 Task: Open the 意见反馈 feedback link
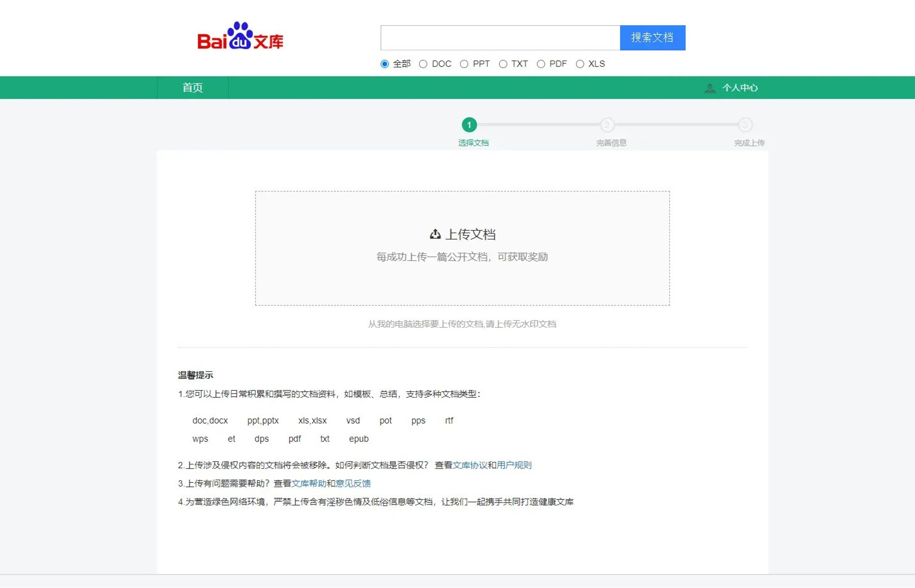click(x=353, y=483)
